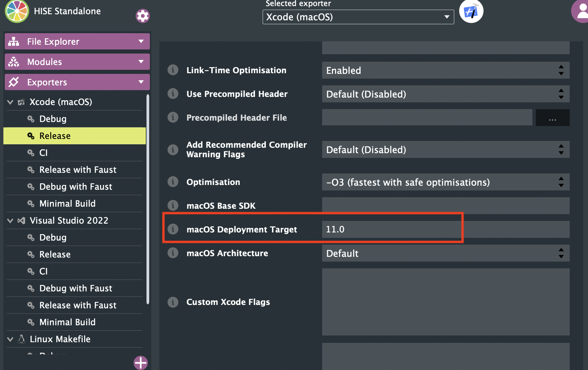Select Release with Faust under Xcode
The image size is (588, 370).
pyautogui.click(x=75, y=170)
